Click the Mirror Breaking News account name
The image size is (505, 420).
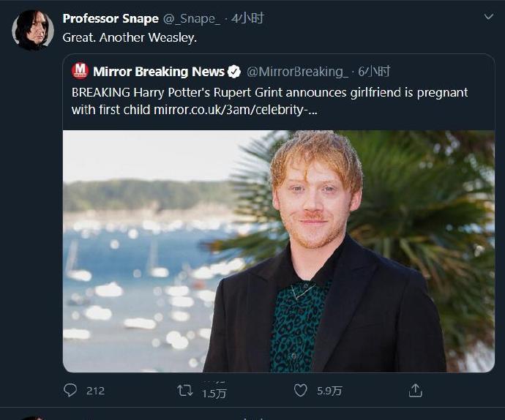(158, 71)
